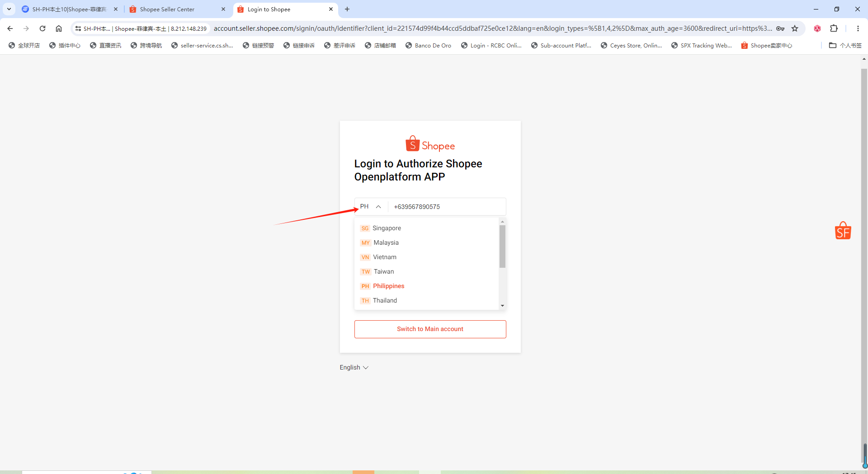Select Thailand from the country list
Viewport: 868px width, 474px height.
coord(385,300)
